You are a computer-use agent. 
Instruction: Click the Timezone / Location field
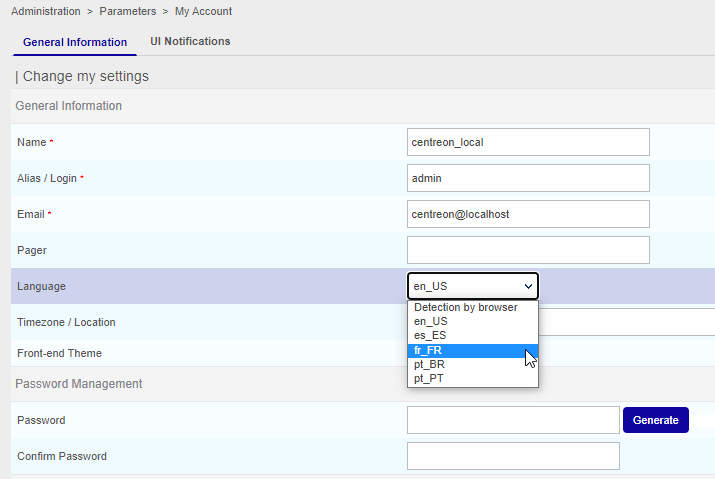[626, 322]
